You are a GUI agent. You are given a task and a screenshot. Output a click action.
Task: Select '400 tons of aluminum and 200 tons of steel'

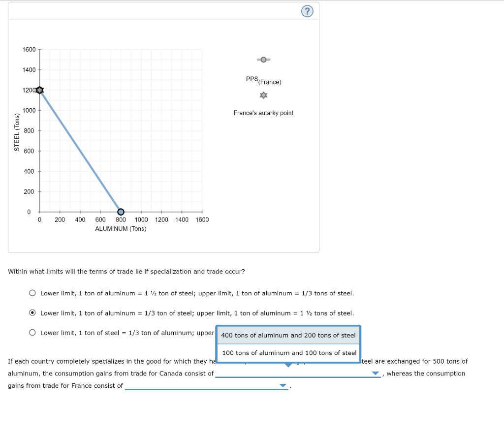point(288,335)
